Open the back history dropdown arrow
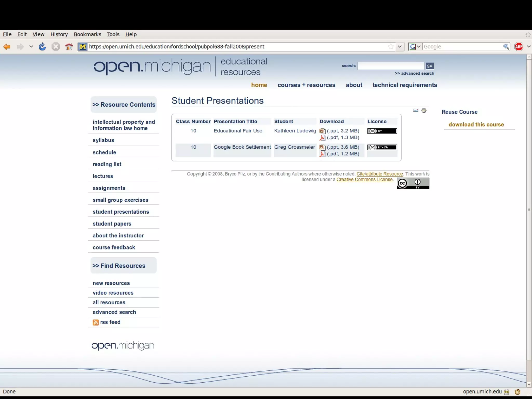The height and width of the screenshot is (399, 532). pos(31,47)
